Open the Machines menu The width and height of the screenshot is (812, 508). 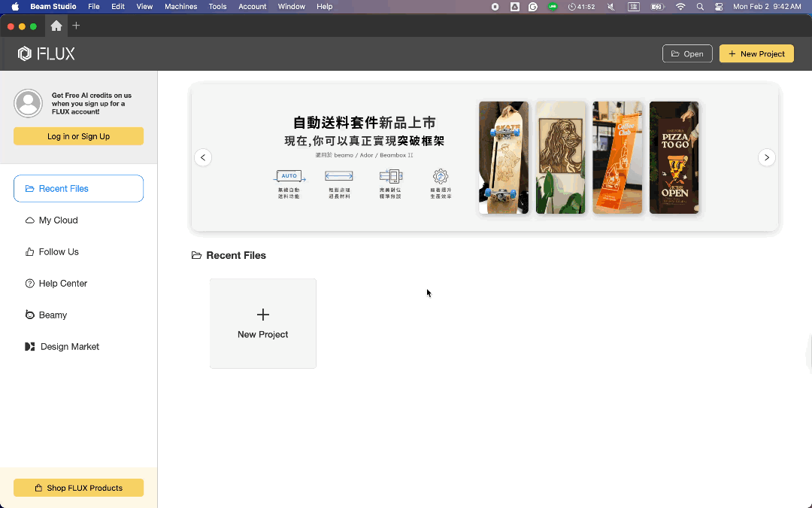(x=180, y=7)
